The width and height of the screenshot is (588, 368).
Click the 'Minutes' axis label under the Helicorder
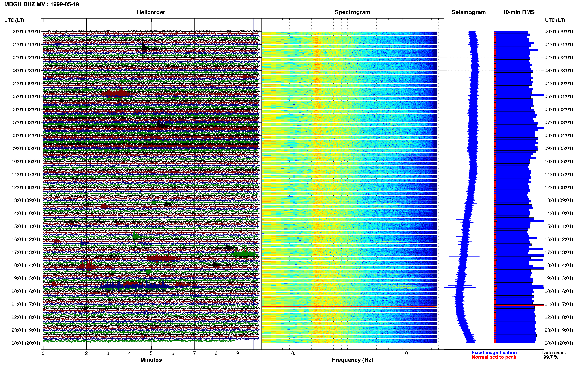point(151,360)
